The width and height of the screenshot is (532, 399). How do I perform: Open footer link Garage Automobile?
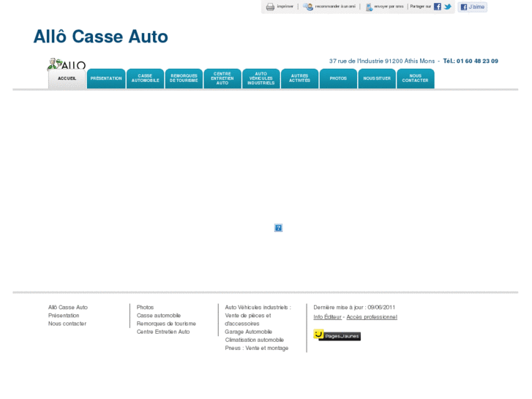pos(249,332)
